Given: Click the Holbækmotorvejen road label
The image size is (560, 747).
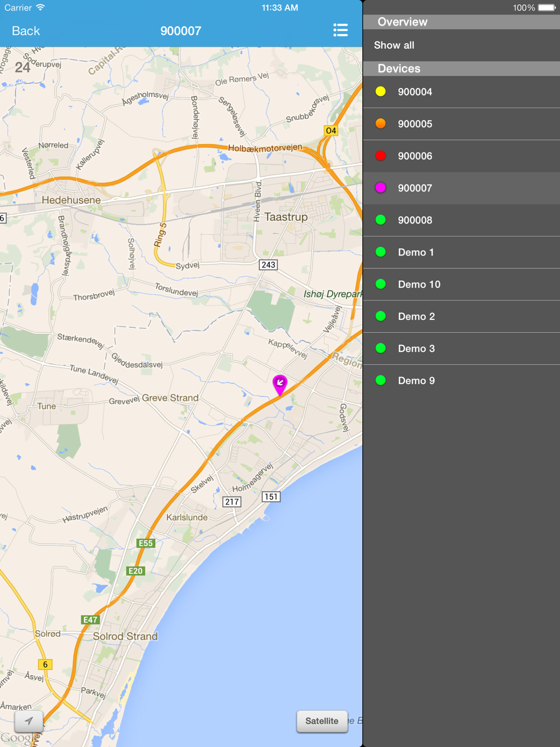Looking at the screenshot, I should point(265,148).
